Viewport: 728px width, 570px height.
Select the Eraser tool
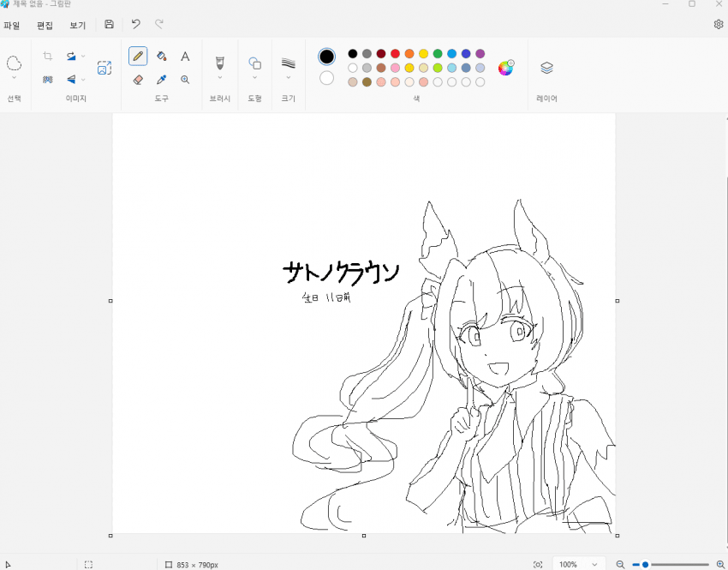(x=138, y=80)
